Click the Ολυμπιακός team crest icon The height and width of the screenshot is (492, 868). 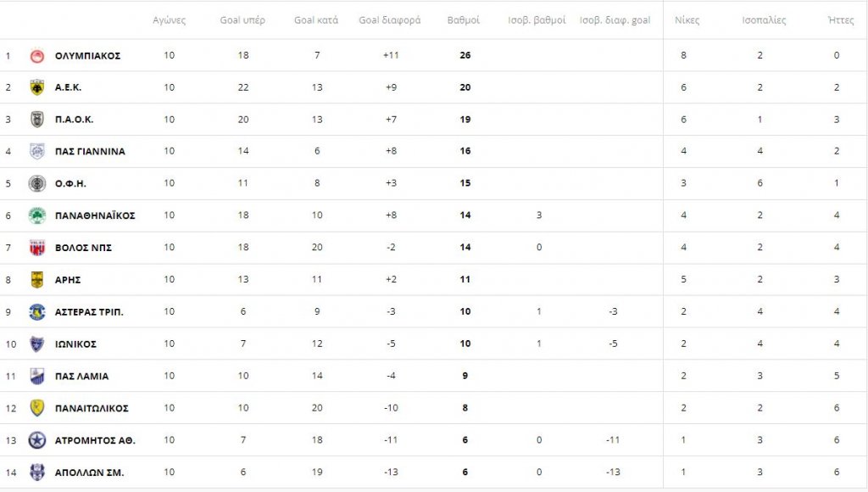(x=37, y=55)
